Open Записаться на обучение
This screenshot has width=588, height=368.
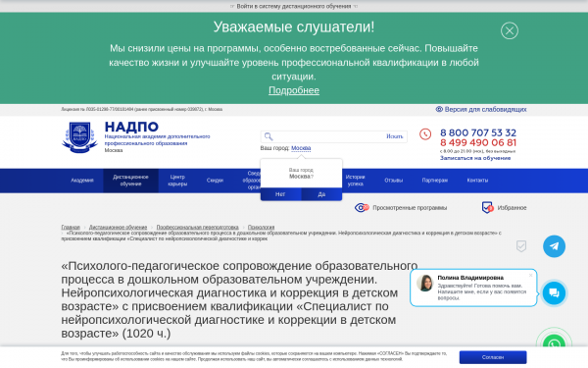[475, 158]
